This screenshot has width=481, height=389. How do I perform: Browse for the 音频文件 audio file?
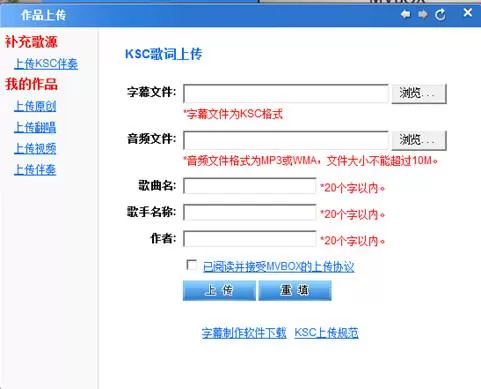(419, 140)
